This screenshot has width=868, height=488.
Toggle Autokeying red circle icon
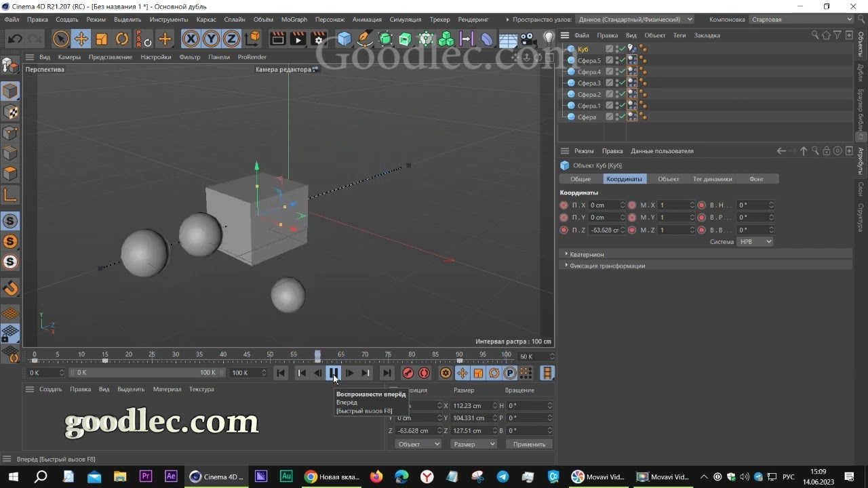pos(425,373)
